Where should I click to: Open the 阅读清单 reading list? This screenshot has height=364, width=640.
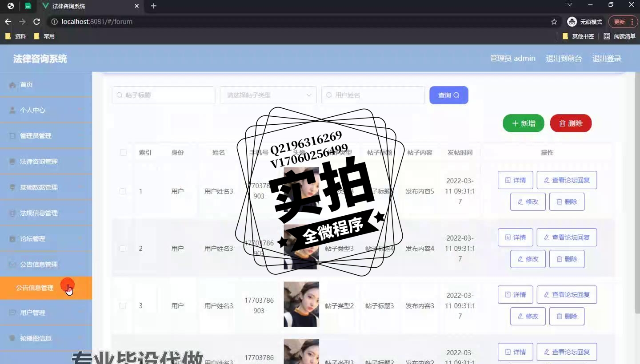[620, 36]
